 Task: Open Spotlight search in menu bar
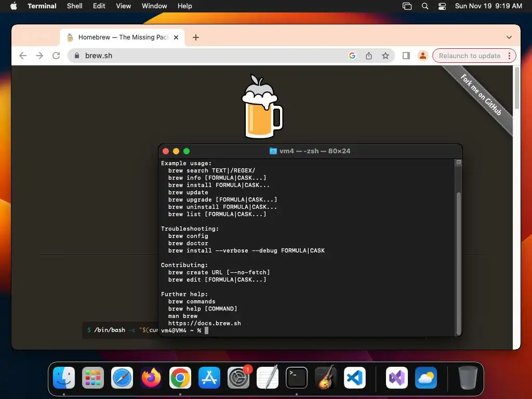(425, 6)
